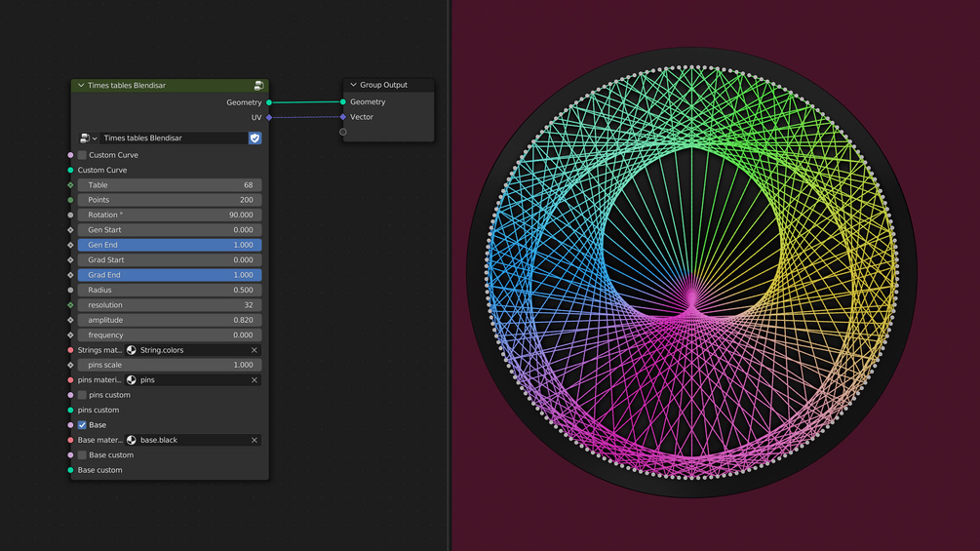Image resolution: width=980 pixels, height=551 pixels.
Task: Click the Geometry output socket
Action: coord(269,102)
